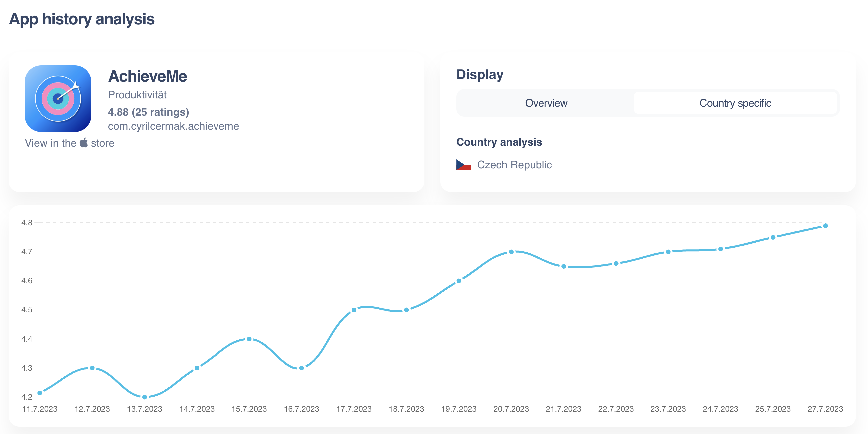Click the chart data point for 20.7.2023

[x=511, y=252]
